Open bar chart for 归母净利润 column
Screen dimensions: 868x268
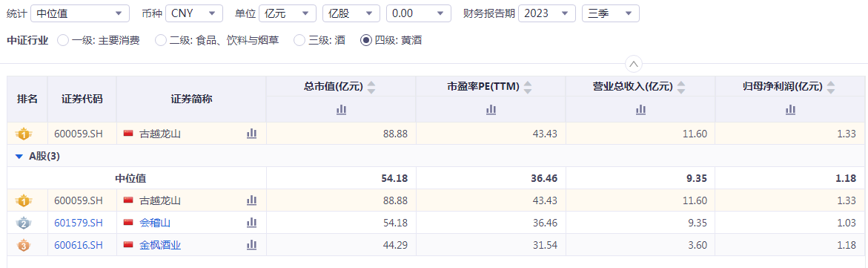790,110
